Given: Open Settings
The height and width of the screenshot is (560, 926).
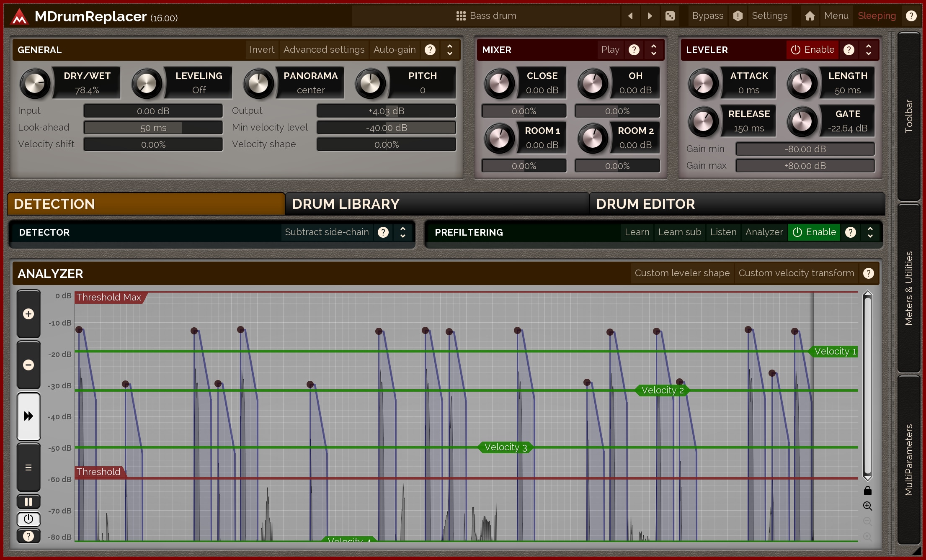Looking at the screenshot, I should 769,16.
